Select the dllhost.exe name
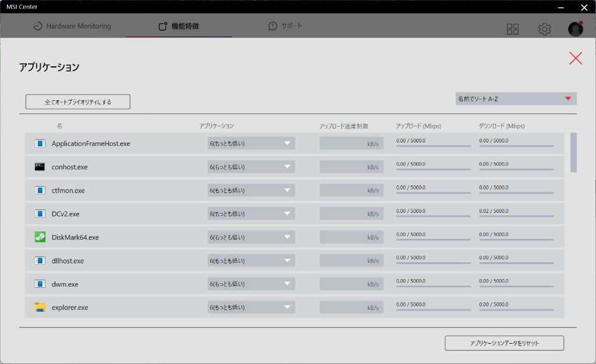The image size is (596, 364). [x=68, y=260]
